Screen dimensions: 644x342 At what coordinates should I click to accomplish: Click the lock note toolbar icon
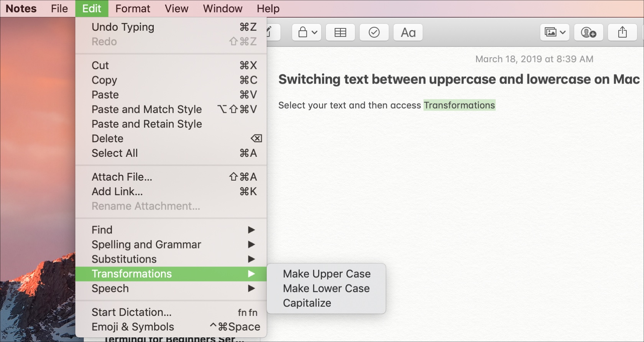(x=307, y=33)
